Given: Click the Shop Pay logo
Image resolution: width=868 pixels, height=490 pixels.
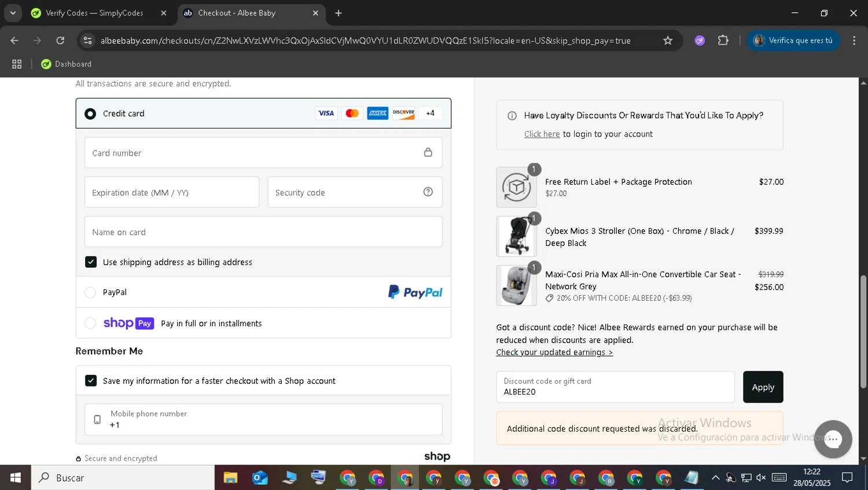Looking at the screenshot, I should tap(128, 323).
